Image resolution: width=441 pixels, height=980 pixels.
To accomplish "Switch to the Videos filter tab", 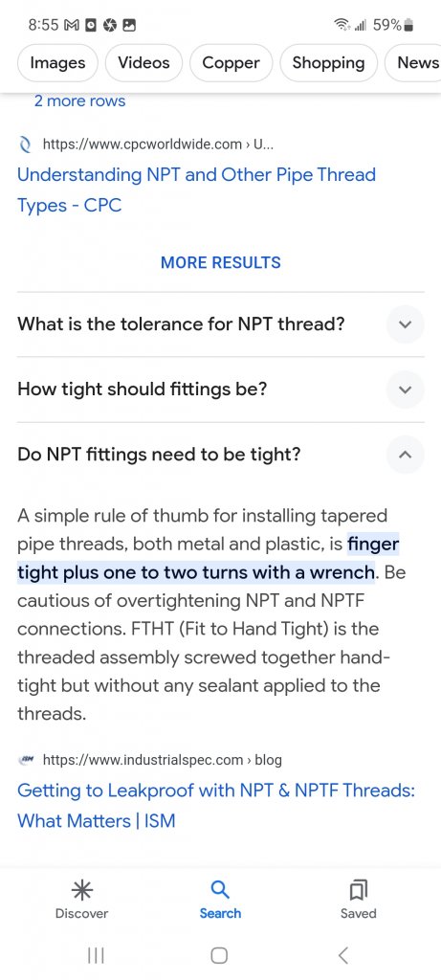I will [x=143, y=63].
